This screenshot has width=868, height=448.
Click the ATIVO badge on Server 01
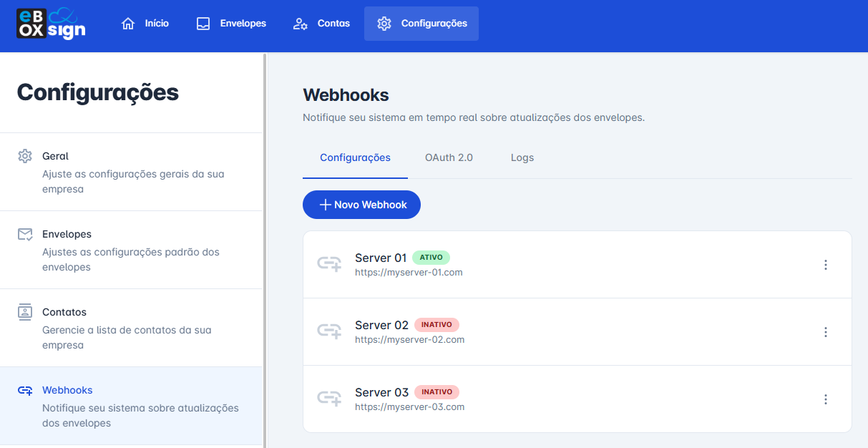pos(429,257)
